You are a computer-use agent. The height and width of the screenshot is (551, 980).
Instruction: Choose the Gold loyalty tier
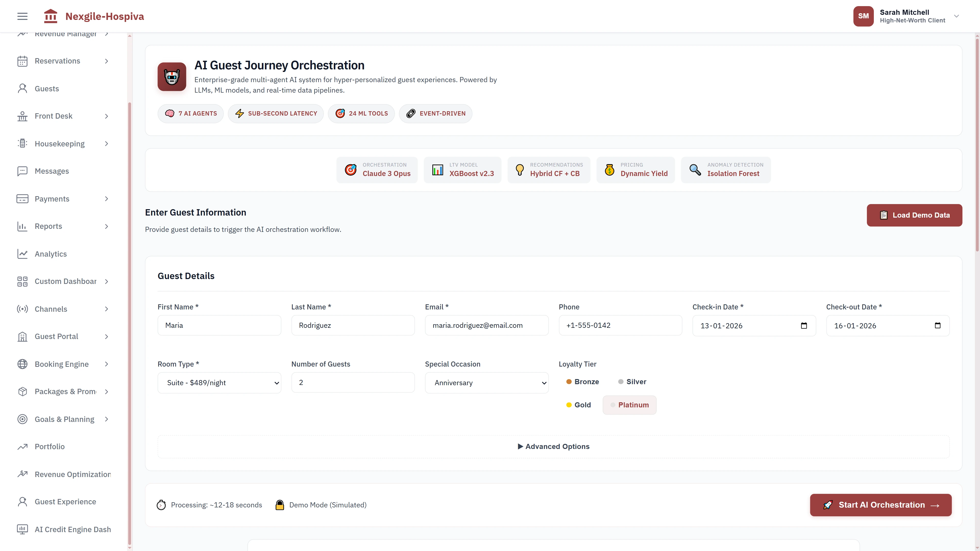click(579, 405)
